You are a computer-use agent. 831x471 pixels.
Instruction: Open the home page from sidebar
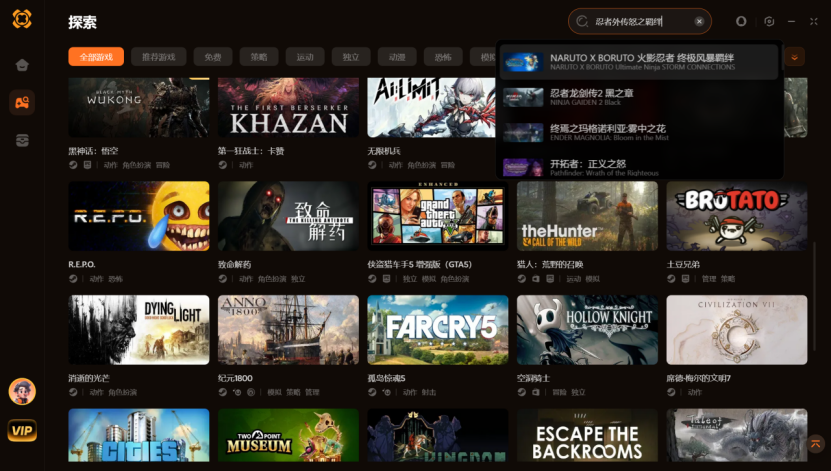(22, 65)
